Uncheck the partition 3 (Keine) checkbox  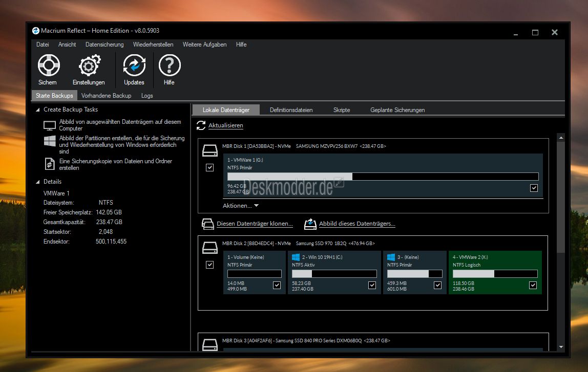pyautogui.click(x=437, y=286)
